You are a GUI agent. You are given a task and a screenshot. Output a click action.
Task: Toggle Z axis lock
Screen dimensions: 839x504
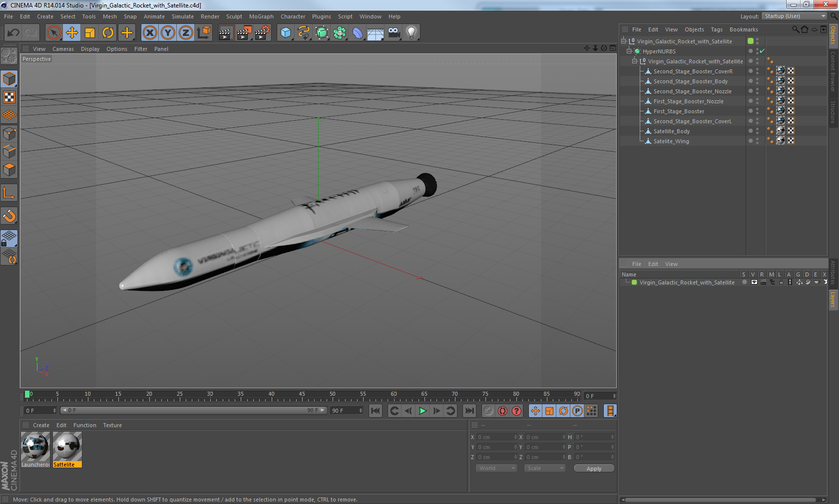tap(186, 33)
